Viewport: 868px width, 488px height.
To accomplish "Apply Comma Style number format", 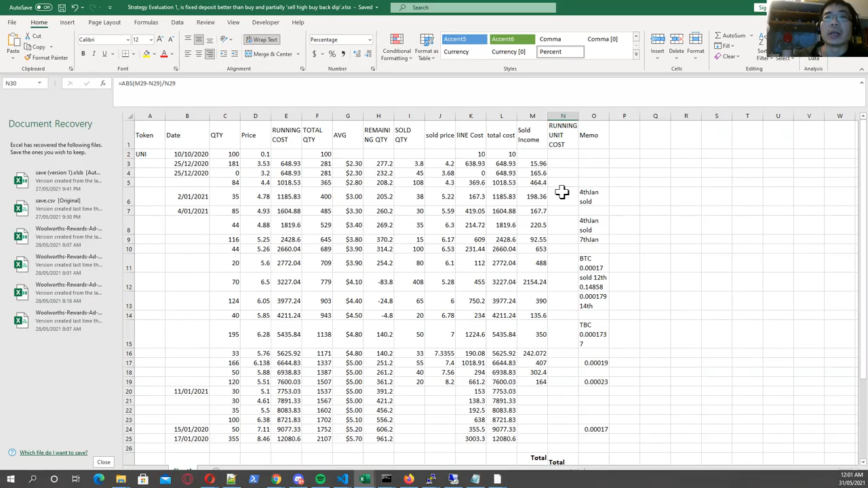I will coord(342,54).
